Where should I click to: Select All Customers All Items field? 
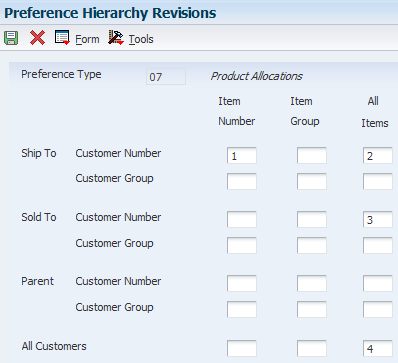click(378, 348)
